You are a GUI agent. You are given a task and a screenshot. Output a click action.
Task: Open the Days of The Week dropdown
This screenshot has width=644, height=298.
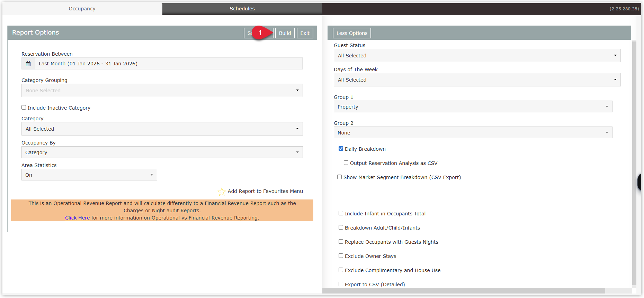click(x=477, y=80)
